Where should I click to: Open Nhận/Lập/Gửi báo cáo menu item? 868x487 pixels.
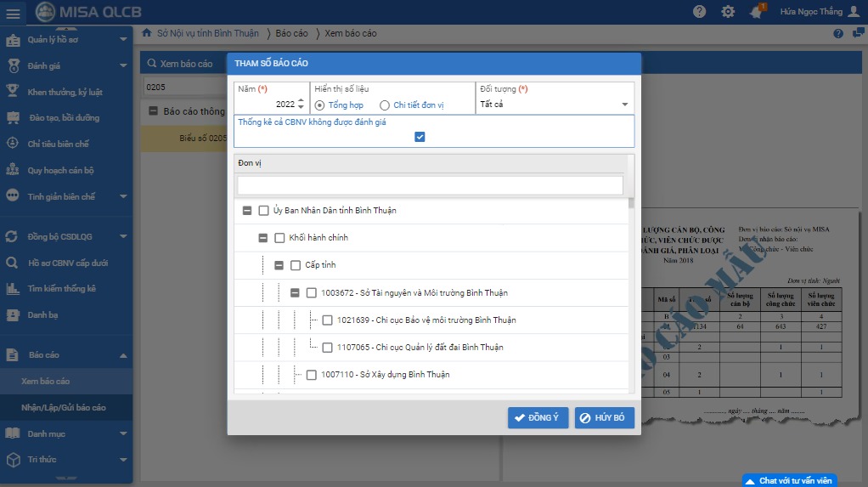pos(64,408)
